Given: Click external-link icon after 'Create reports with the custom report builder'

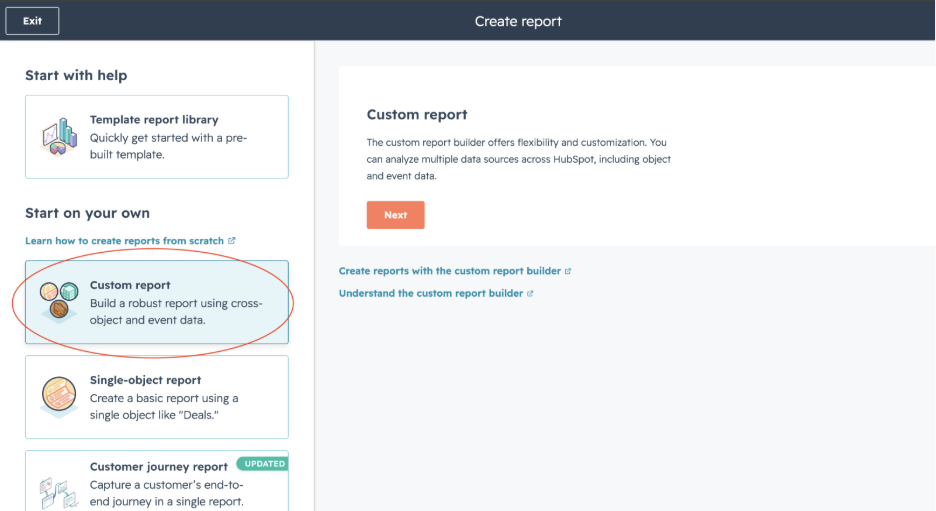Looking at the screenshot, I should 568,271.
